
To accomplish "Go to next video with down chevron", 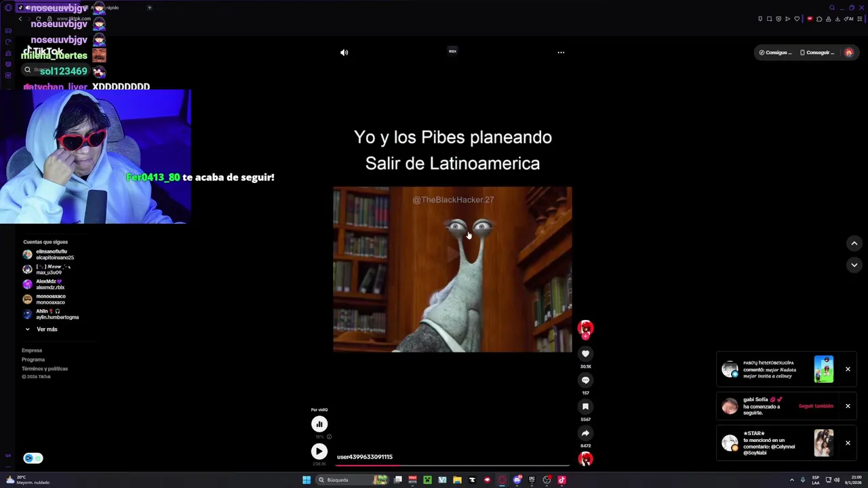I will 854,265.
